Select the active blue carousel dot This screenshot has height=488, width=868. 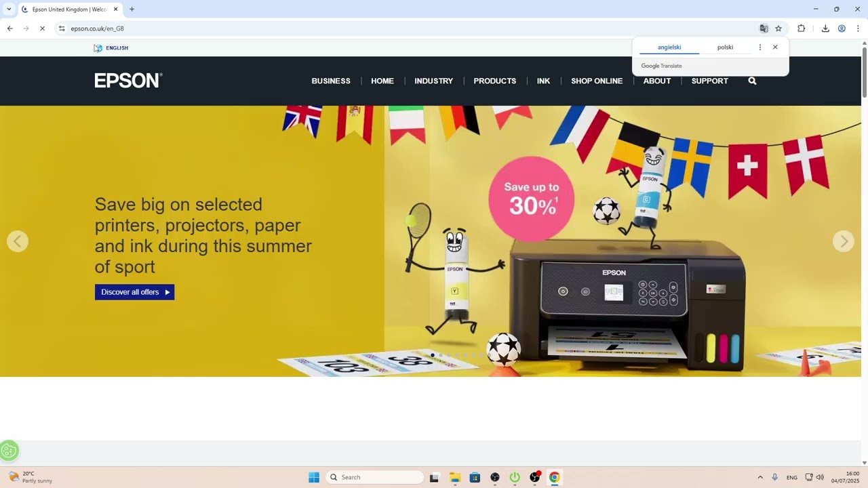(x=433, y=355)
